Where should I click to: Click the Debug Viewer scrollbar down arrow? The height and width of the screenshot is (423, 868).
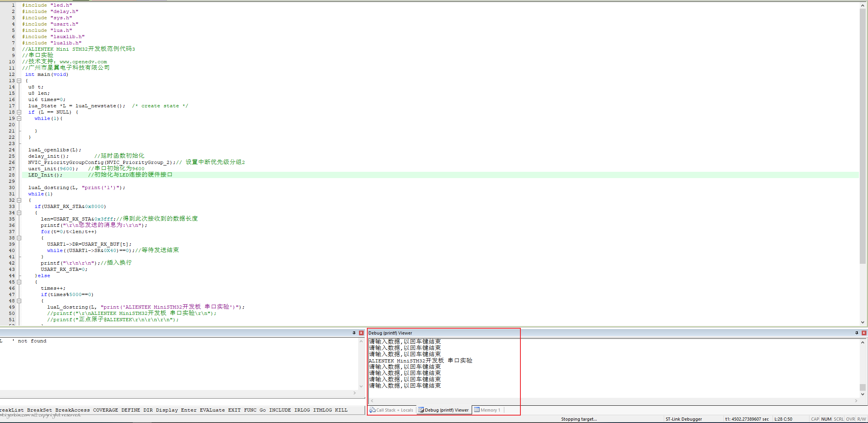click(x=863, y=394)
